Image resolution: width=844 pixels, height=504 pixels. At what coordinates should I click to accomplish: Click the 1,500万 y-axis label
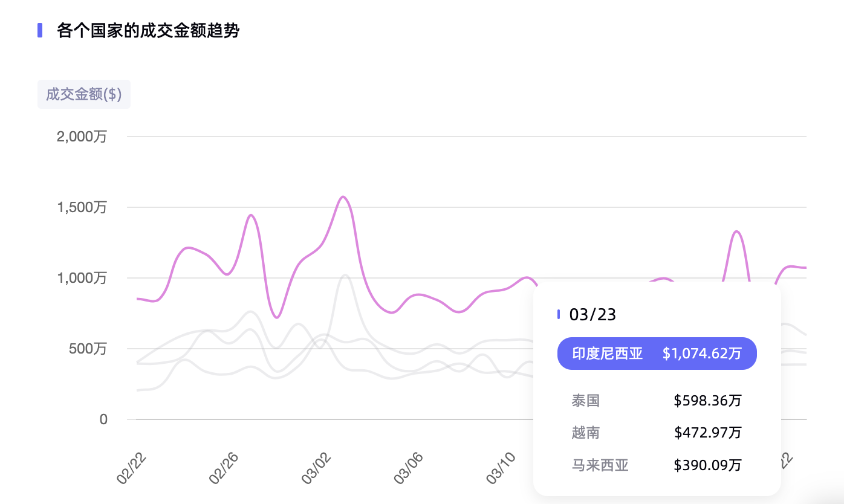coord(82,207)
